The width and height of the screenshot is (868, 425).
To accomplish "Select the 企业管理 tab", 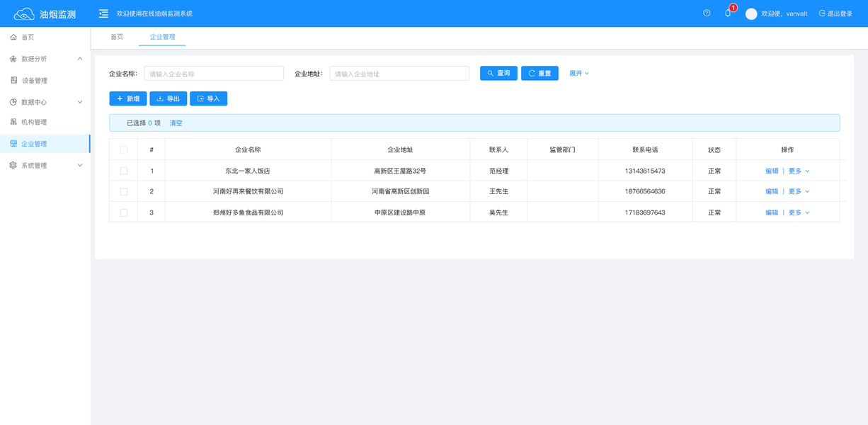I will pyautogui.click(x=162, y=37).
